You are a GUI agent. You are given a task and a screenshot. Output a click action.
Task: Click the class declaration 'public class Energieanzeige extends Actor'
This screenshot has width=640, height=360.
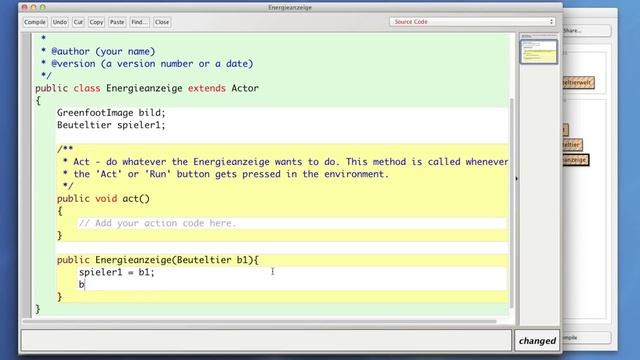click(147, 88)
